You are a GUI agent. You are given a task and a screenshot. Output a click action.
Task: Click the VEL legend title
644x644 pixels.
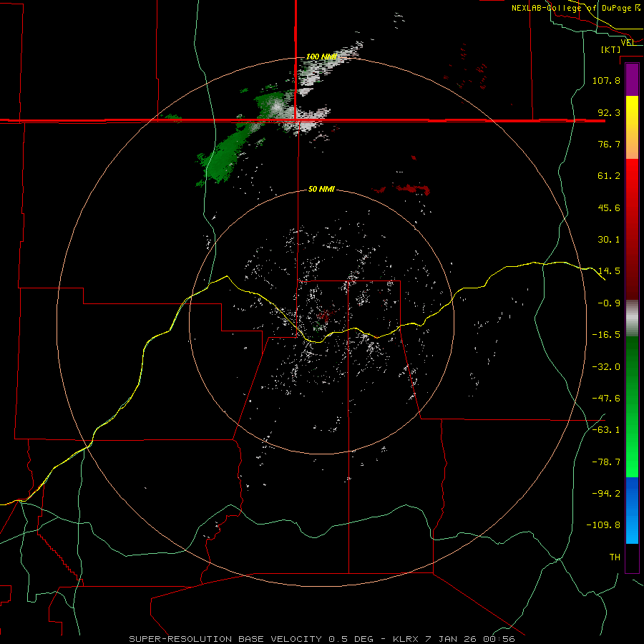pyautogui.click(x=627, y=42)
